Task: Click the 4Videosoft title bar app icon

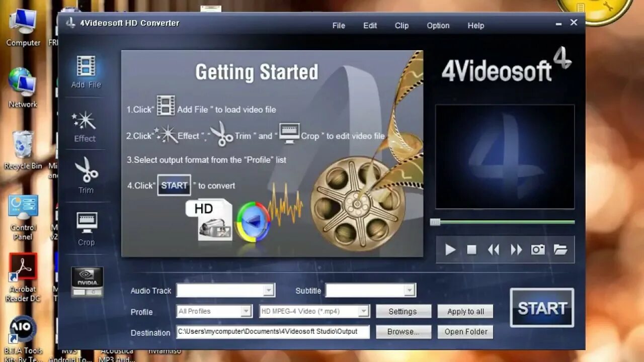Action: (x=71, y=23)
